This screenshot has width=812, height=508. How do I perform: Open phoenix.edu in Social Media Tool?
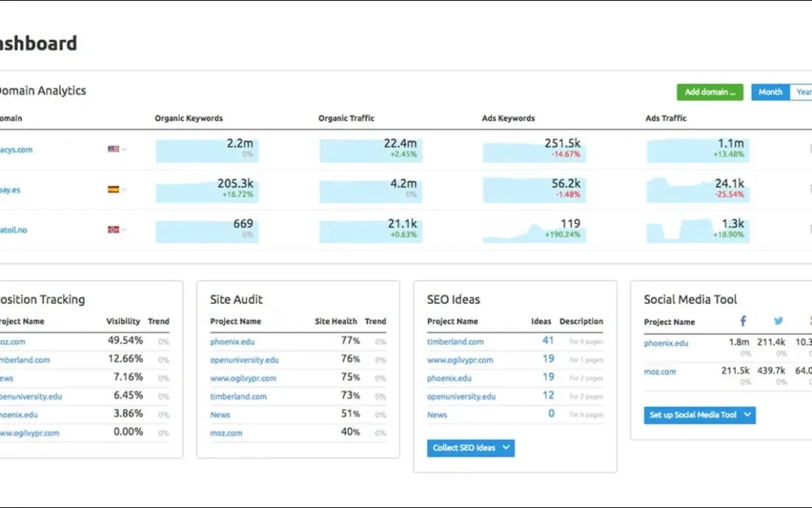point(666,343)
